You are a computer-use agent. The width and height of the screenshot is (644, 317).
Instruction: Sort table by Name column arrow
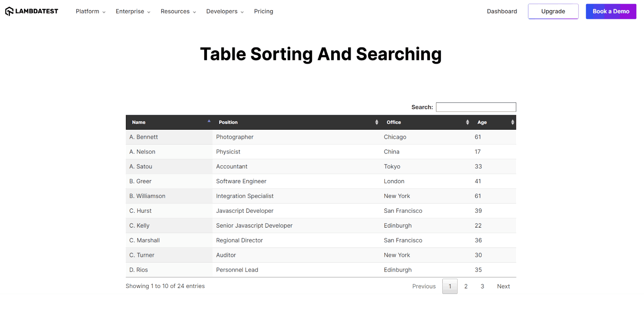coord(209,121)
